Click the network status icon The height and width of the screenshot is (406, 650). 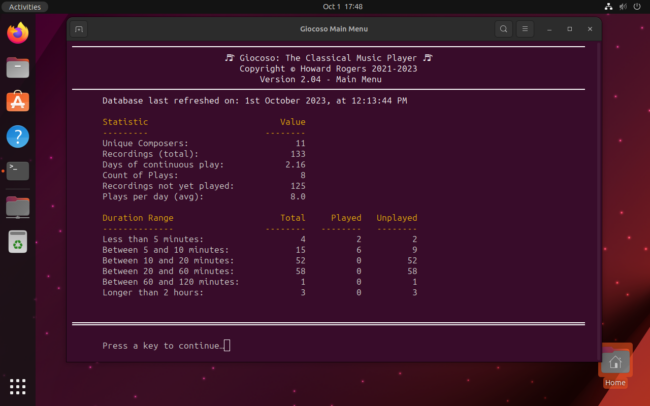coord(609,7)
